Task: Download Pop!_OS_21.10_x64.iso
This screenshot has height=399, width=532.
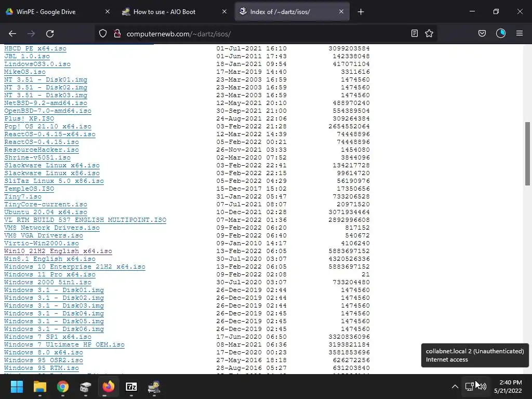Action: (x=47, y=127)
